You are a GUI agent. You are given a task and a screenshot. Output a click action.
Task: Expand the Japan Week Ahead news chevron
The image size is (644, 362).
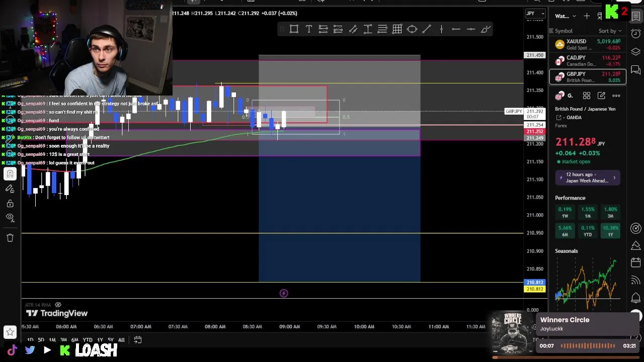pyautogui.click(x=614, y=178)
